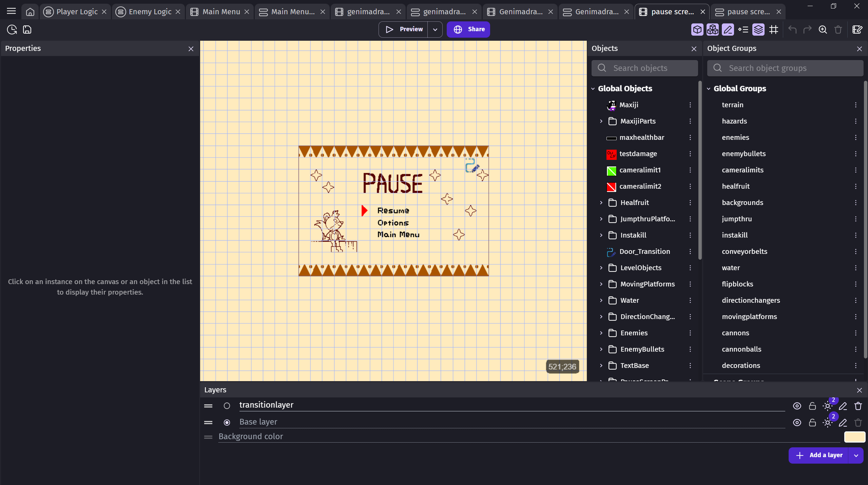Expand the Healthfruit folder
Viewport: 868px width, 485px height.
pyautogui.click(x=601, y=203)
